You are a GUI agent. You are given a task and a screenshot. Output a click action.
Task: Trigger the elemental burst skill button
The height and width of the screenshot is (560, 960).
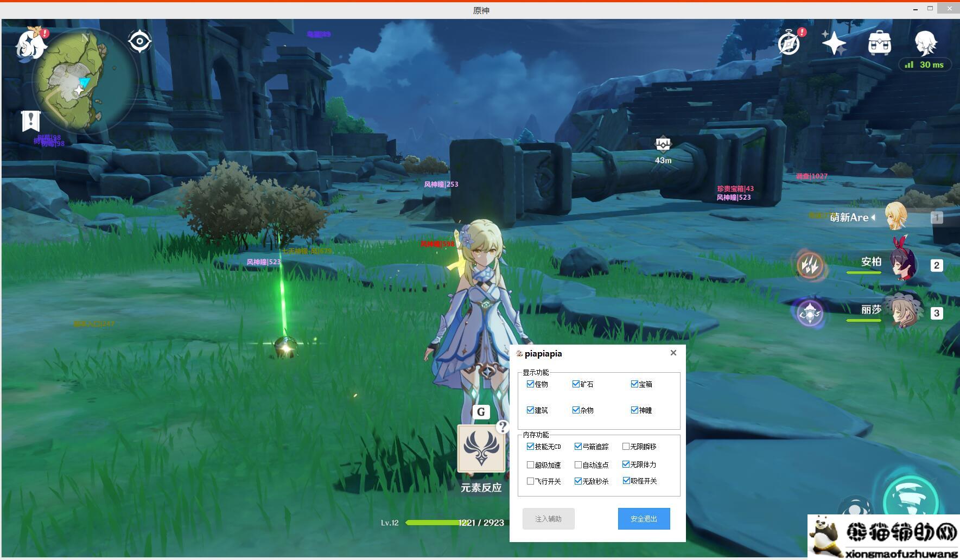pyautogui.click(x=910, y=500)
